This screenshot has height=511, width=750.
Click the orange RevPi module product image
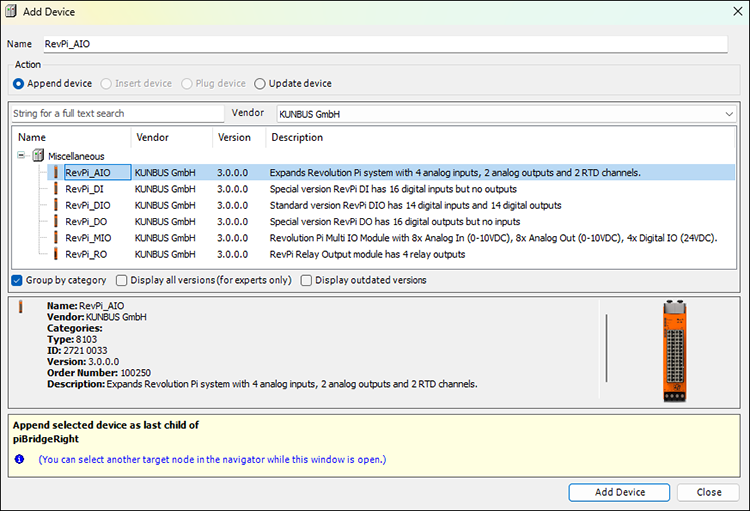pyautogui.click(x=674, y=351)
